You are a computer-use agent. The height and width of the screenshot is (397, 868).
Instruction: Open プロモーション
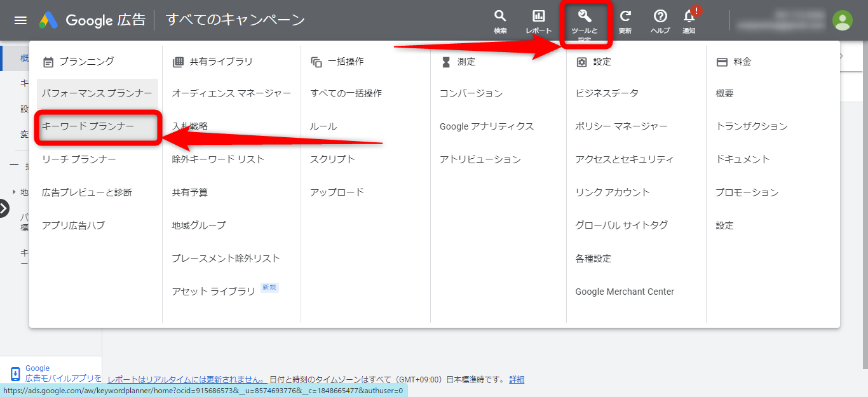[747, 192]
